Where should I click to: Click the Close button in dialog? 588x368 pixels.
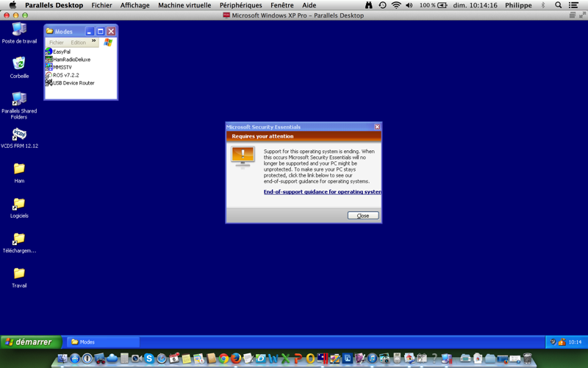(363, 216)
